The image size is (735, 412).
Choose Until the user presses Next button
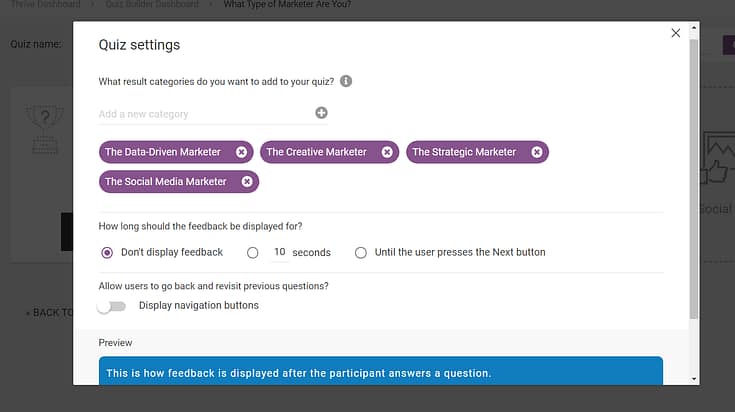[x=360, y=253]
